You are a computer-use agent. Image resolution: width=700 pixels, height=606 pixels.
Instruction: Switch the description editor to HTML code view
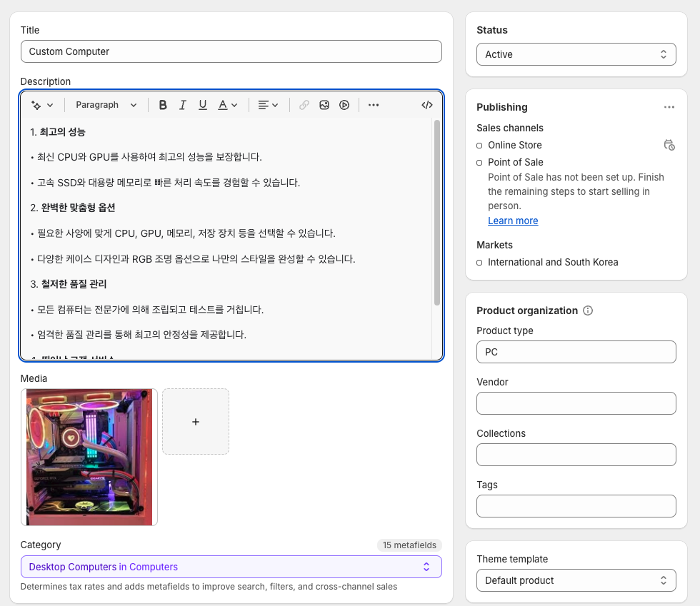[427, 105]
